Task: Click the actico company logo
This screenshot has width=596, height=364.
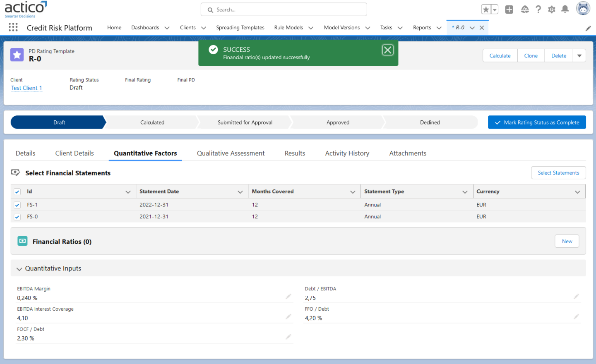Action: 26,7
